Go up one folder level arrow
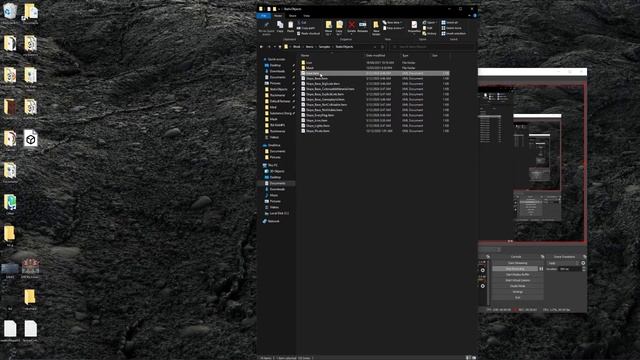This screenshot has width=640, height=360. click(280, 47)
